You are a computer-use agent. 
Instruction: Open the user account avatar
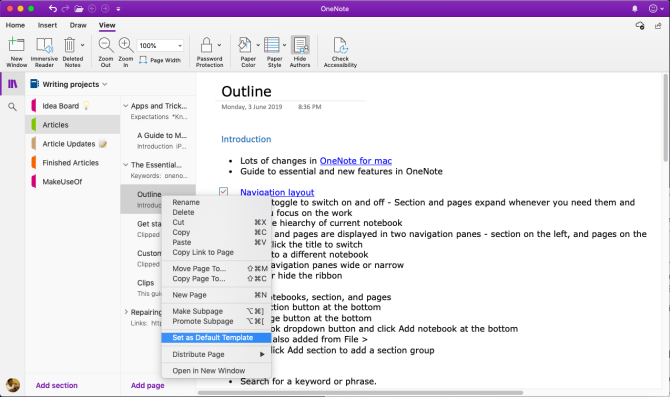tap(13, 385)
